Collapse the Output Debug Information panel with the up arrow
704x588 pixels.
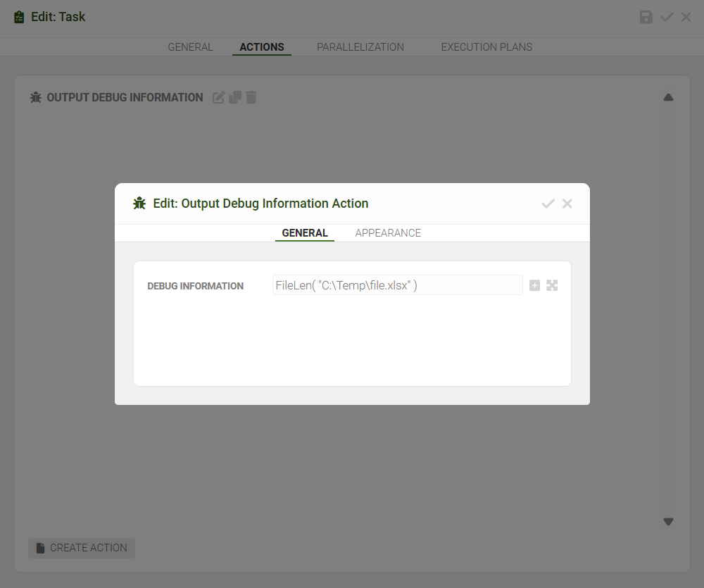(668, 97)
